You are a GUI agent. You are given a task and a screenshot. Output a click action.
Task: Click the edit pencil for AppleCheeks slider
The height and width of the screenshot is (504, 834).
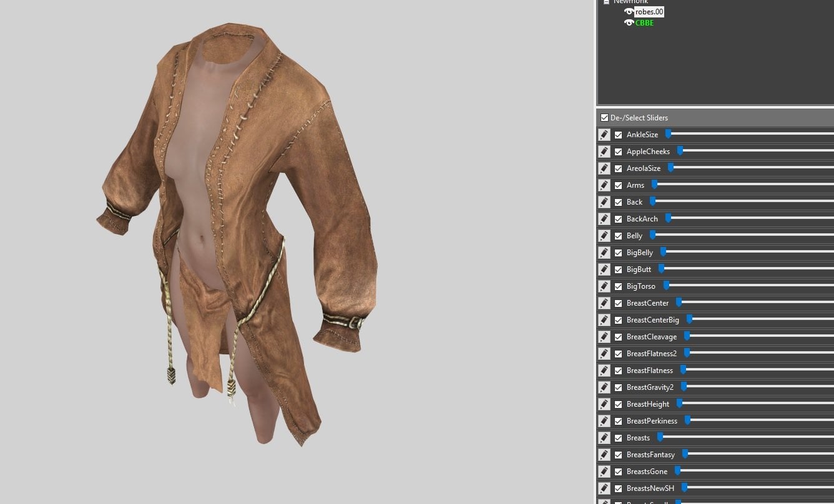coord(604,152)
